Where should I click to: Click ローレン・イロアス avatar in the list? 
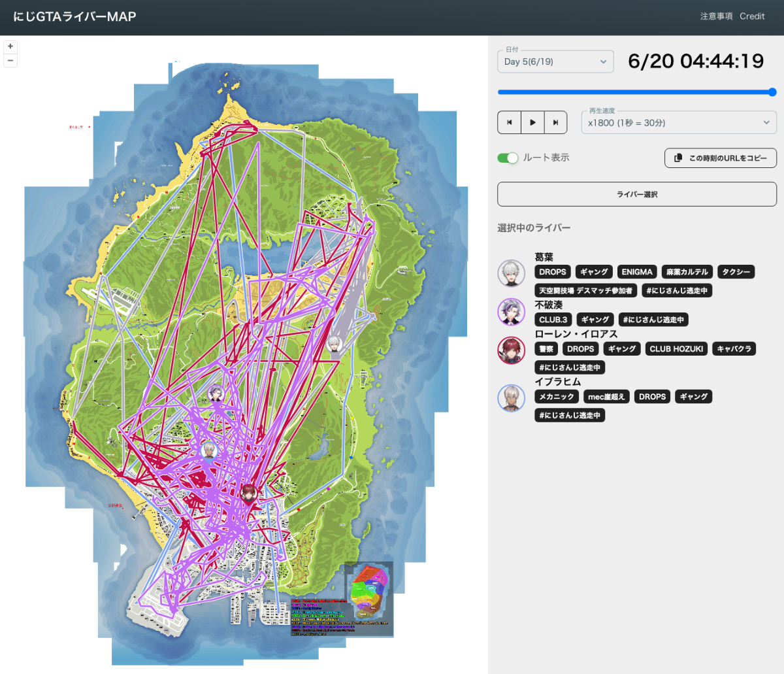(511, 350)
